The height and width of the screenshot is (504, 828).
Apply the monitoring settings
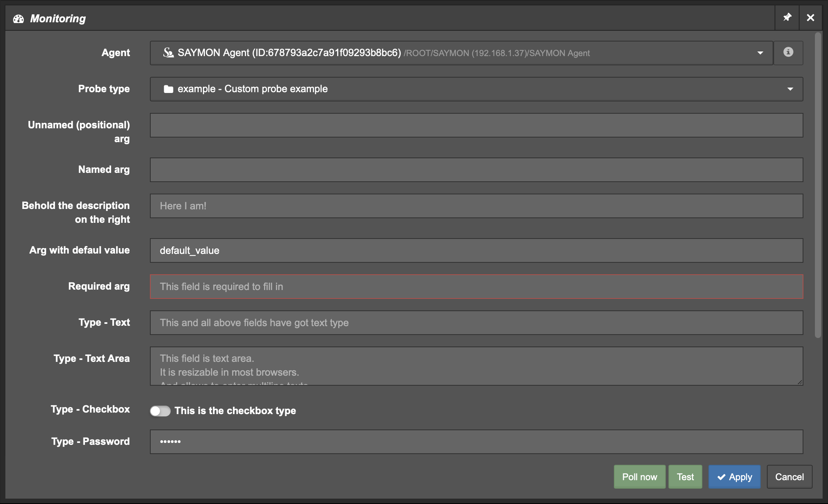coord(735,477)
